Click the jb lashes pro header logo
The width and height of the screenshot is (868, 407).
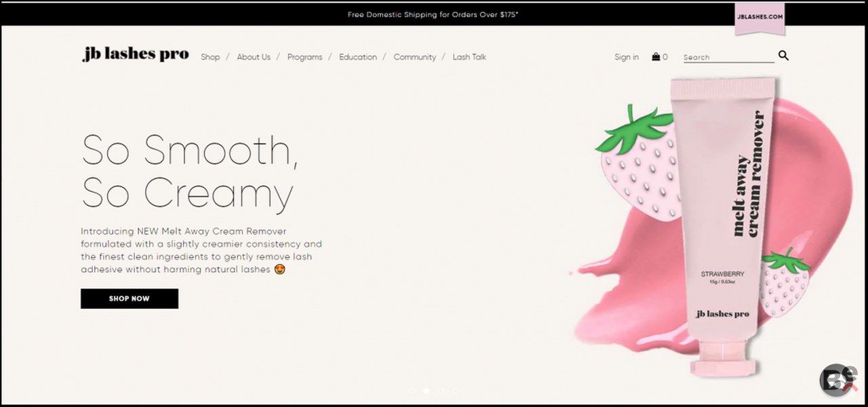coord(136,55)
